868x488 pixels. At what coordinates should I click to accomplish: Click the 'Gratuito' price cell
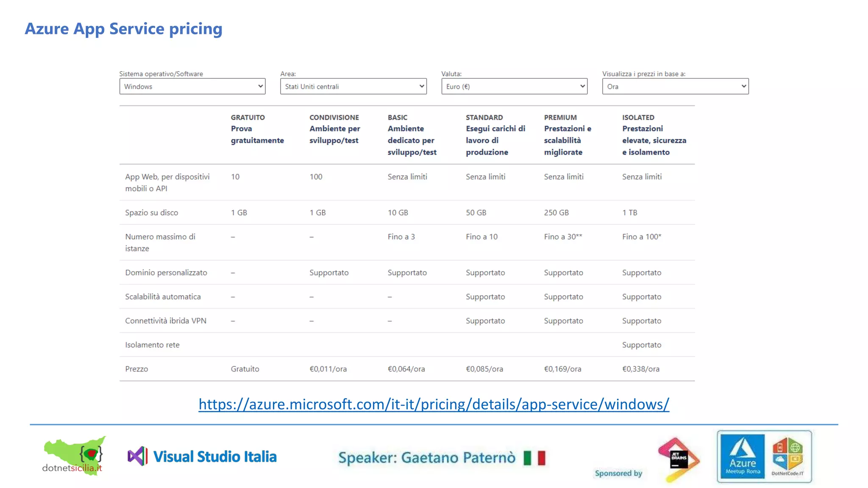click(x=245, y=369)
